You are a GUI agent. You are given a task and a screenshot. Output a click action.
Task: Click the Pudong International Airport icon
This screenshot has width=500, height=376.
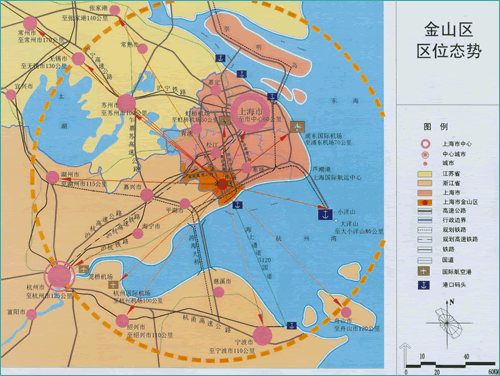click(297, 127)
